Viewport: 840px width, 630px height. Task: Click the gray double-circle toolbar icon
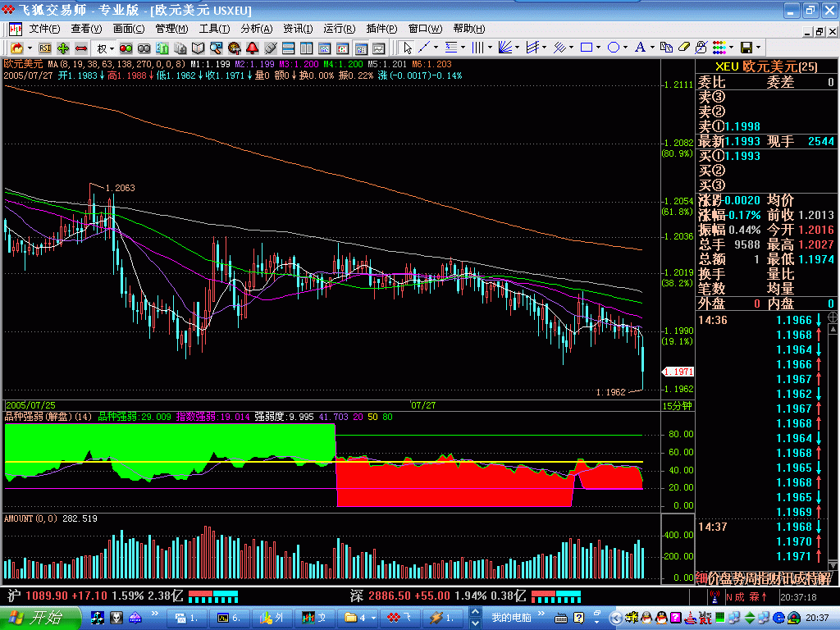coord(144,48)
